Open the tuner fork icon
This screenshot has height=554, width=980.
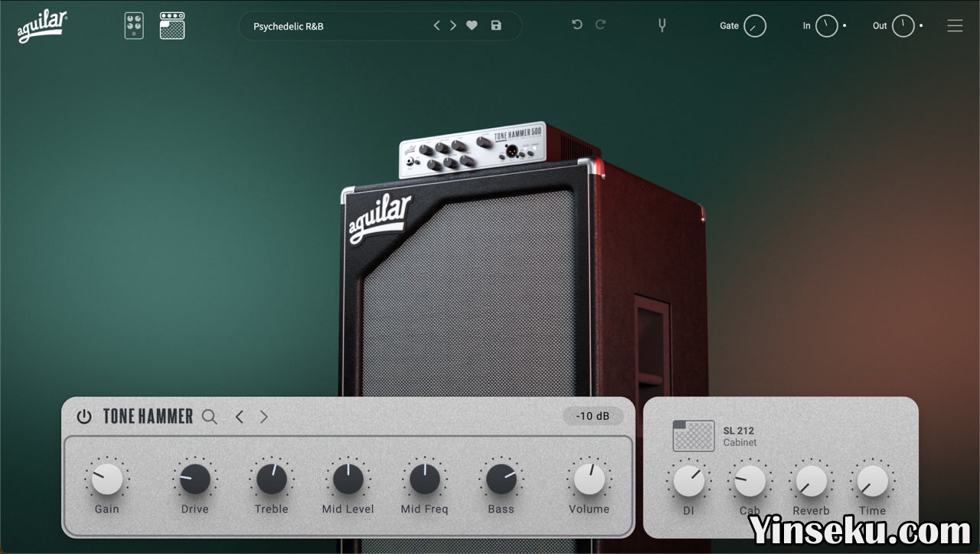click(x=662, y=25)
